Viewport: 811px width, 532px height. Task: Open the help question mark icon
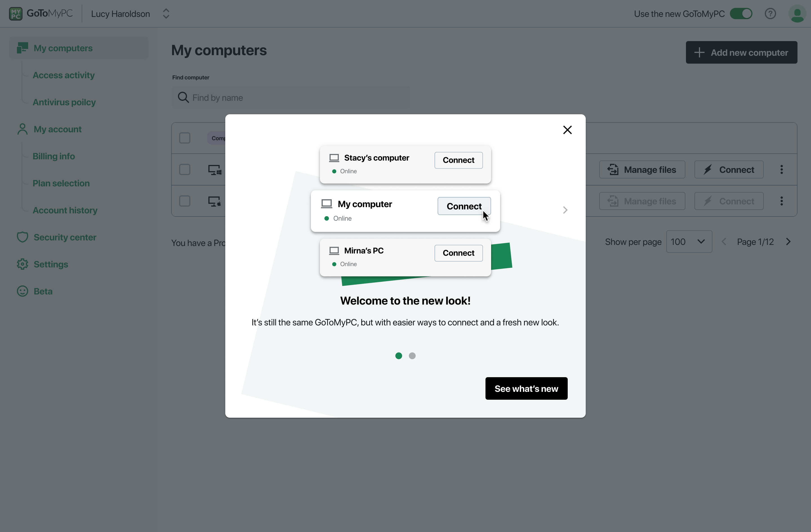770,14
